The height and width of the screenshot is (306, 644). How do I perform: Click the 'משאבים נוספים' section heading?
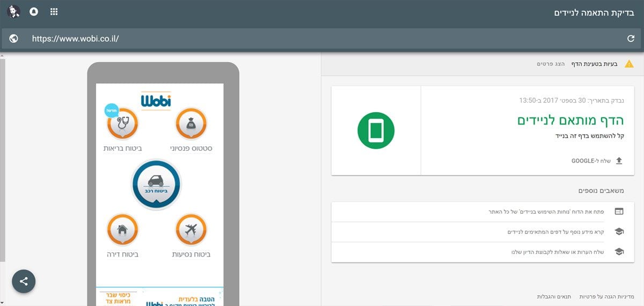[x=601, y=191]
